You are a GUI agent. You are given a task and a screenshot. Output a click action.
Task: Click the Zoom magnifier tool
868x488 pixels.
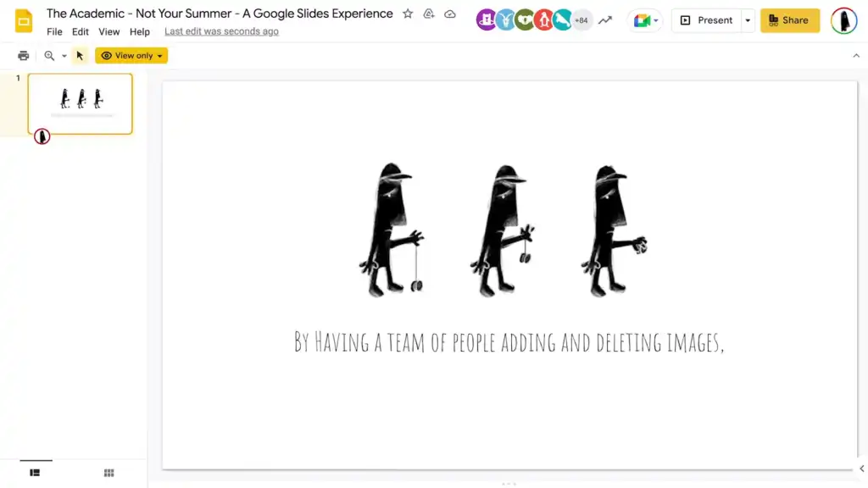tap(49, 55)
